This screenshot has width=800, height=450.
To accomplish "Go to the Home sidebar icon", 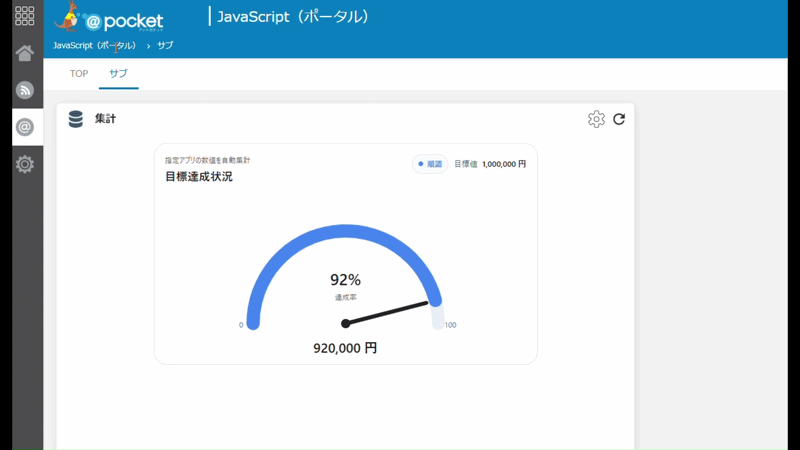I will tap(24, 53).
